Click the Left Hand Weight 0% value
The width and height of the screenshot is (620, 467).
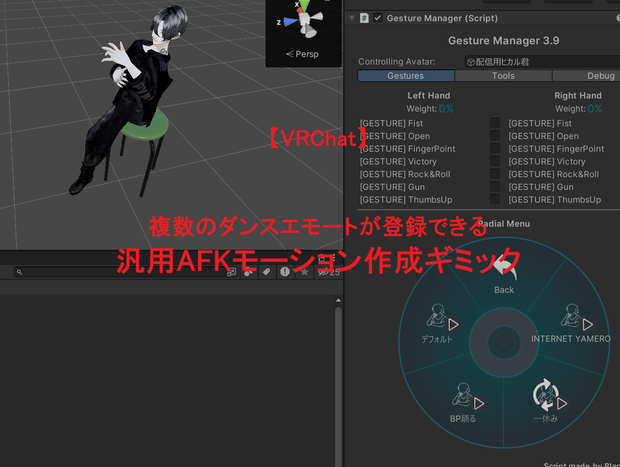[446, 109]
